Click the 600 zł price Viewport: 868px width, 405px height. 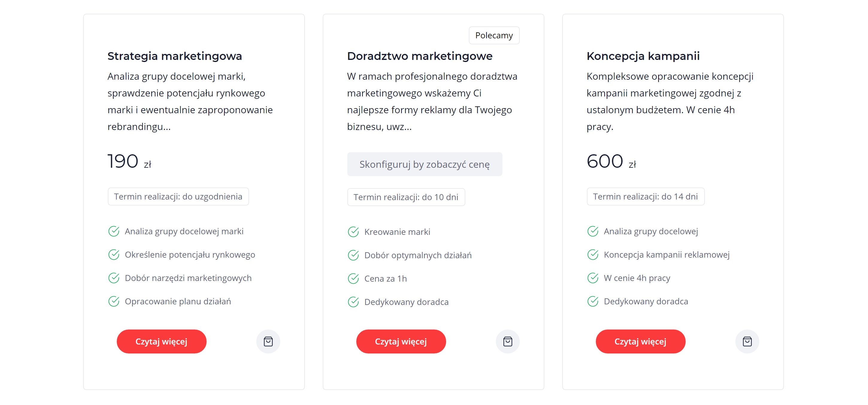[x=611, y=161]
